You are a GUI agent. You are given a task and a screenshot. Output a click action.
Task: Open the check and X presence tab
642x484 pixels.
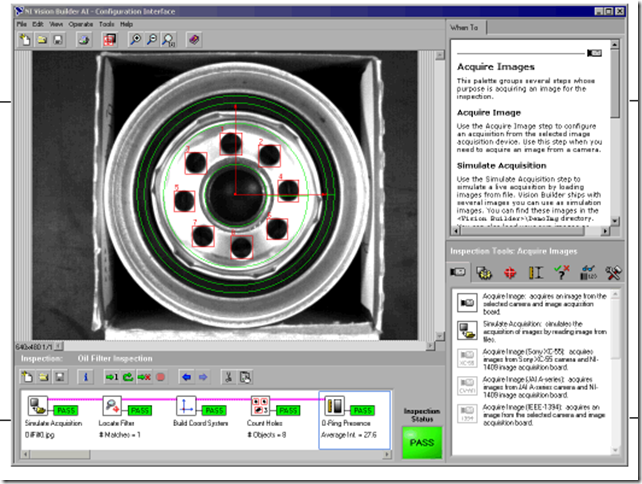coord(561,272)
